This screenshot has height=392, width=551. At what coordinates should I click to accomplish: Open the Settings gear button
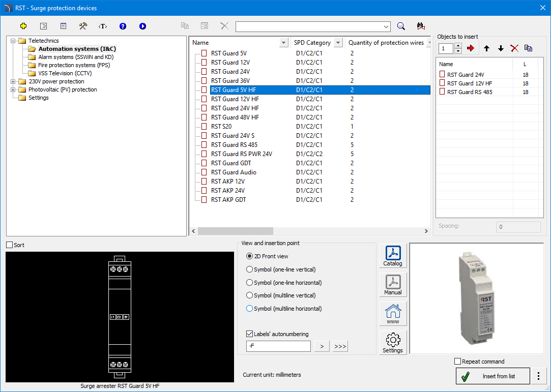[x=393, y=343]
